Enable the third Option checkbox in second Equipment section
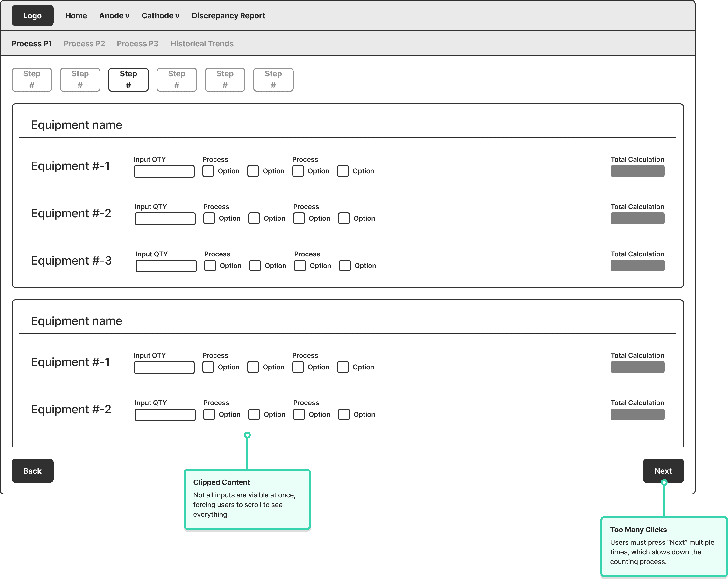Viewport: 728px width, 579px height. (298, 367)
